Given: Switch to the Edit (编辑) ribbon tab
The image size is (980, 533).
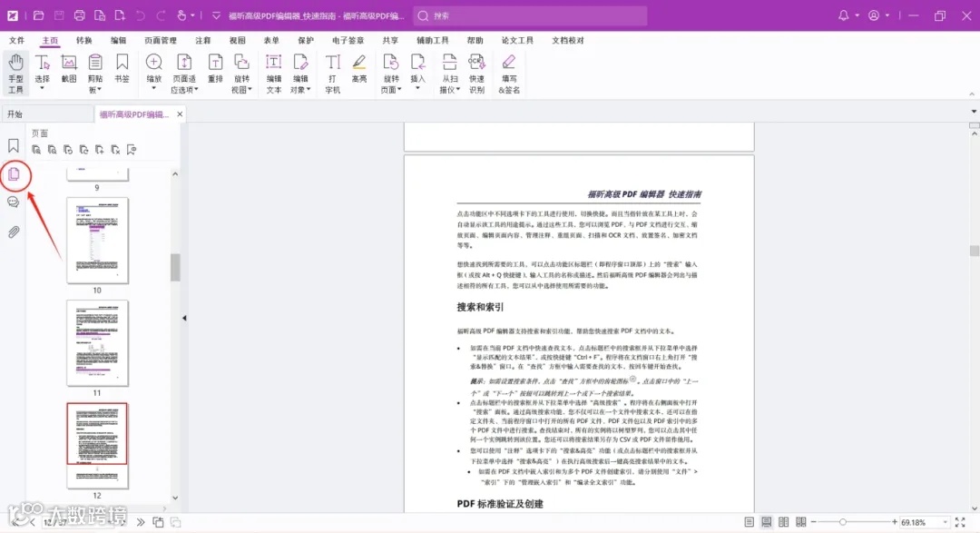Looking at the screenshot, I should coord(118,40).
